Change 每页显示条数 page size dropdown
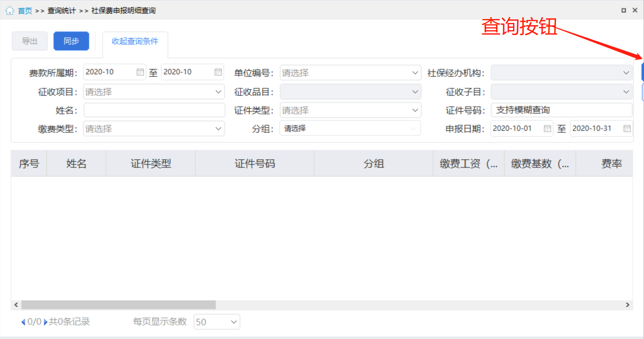The width and height of the screenshot is (644, 339). coord(216,322)
